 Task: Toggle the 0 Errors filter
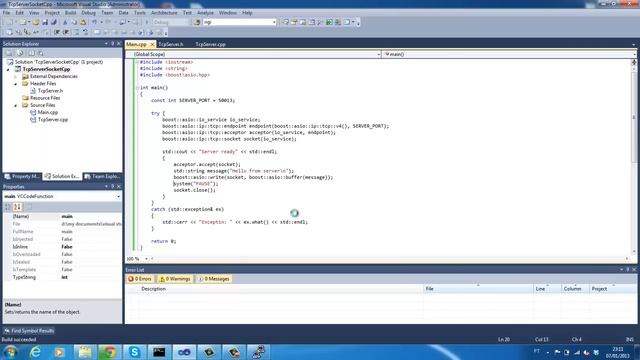point(140,279)
